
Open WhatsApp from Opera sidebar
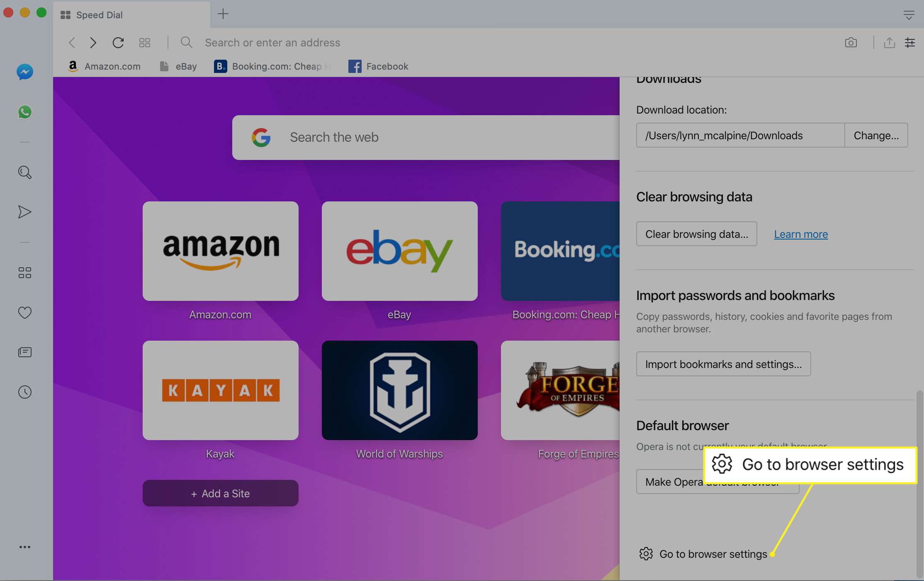point(25,112)
